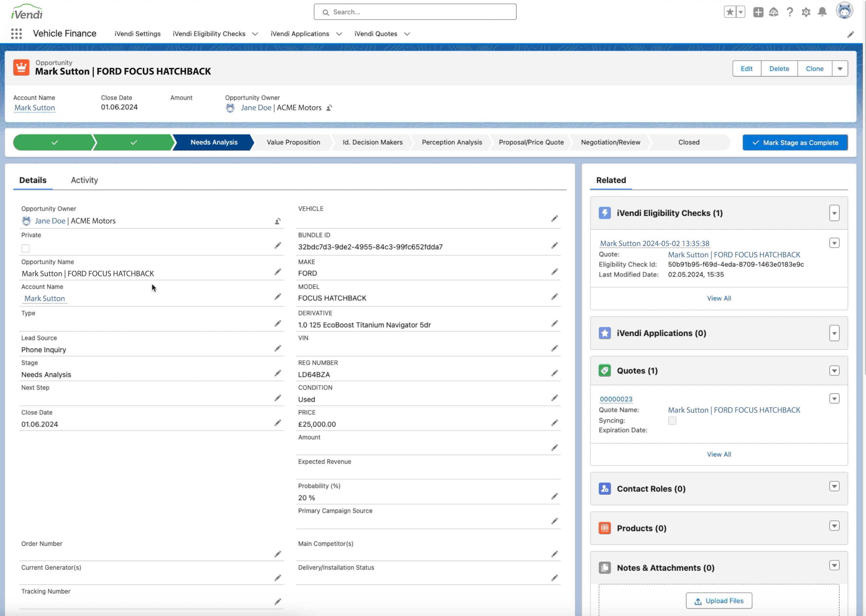Viewport: 866px width, 616px height.
Task: Select the Closed stage in the path
Action: click(x=689, y=143)
